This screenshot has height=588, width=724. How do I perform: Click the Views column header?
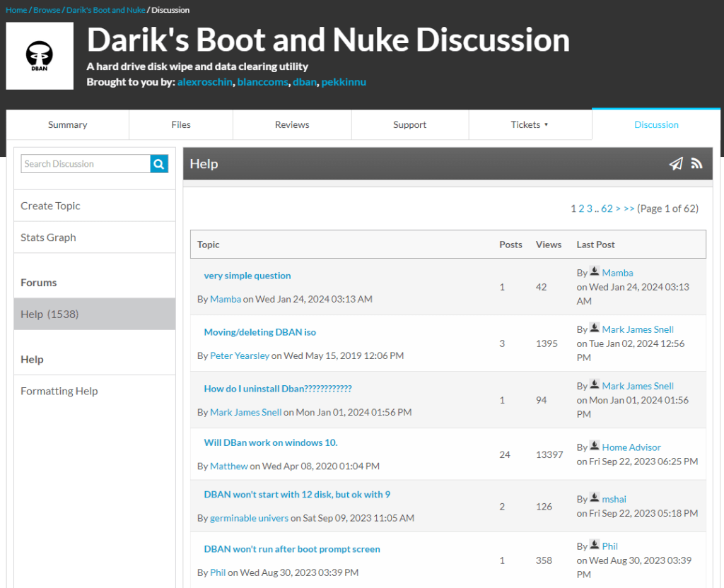pos(549,245)
